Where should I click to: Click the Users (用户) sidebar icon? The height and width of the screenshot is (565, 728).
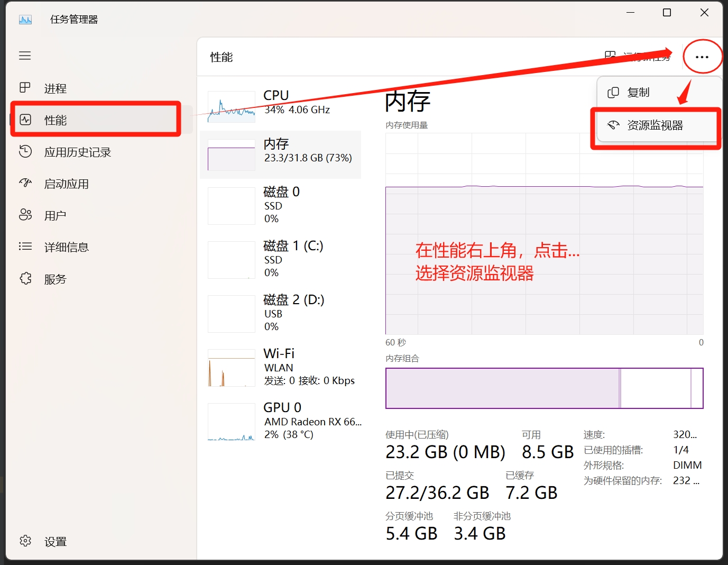coord(25,215)
